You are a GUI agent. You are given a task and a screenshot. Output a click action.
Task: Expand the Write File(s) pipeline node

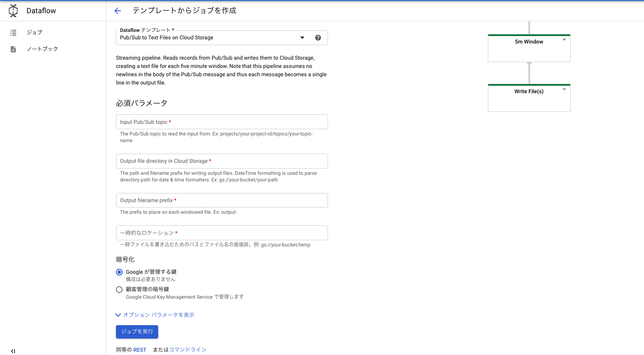(x=564, y=89)
